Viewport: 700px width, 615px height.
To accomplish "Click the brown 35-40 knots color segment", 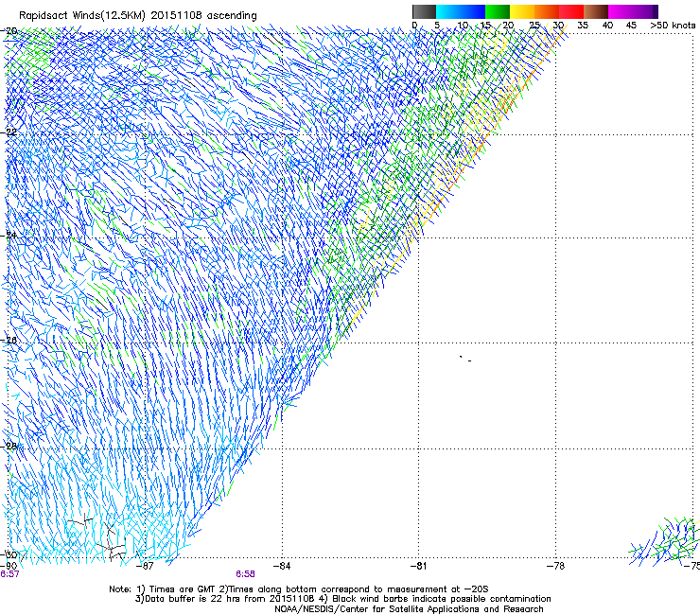I will click(x=596, y=11).
